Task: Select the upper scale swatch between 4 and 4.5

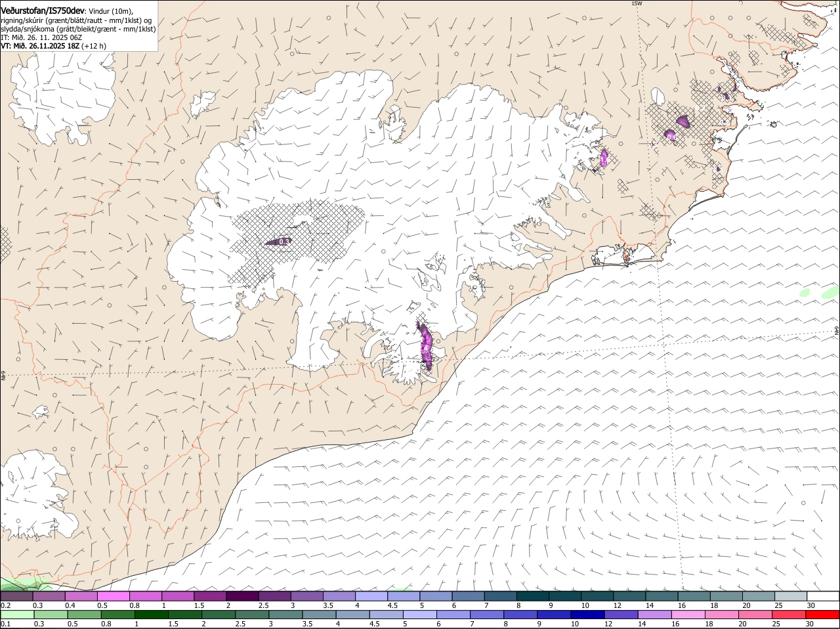Action: [371, 596]
